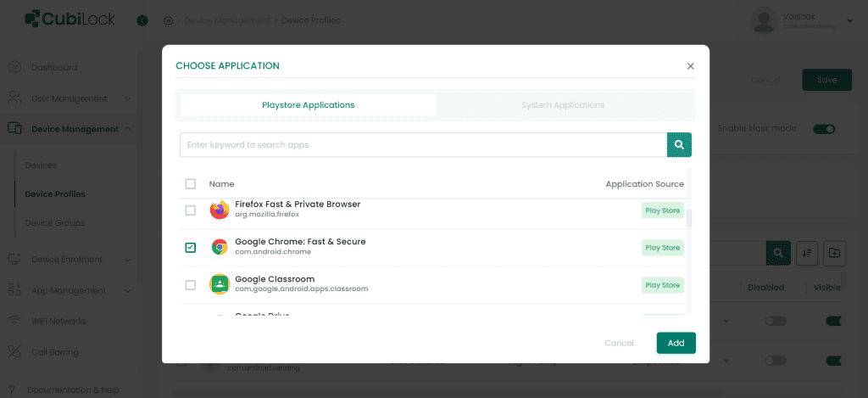Click the background search icon button
The width and height of the screenshot is (868, 398).
778,253
